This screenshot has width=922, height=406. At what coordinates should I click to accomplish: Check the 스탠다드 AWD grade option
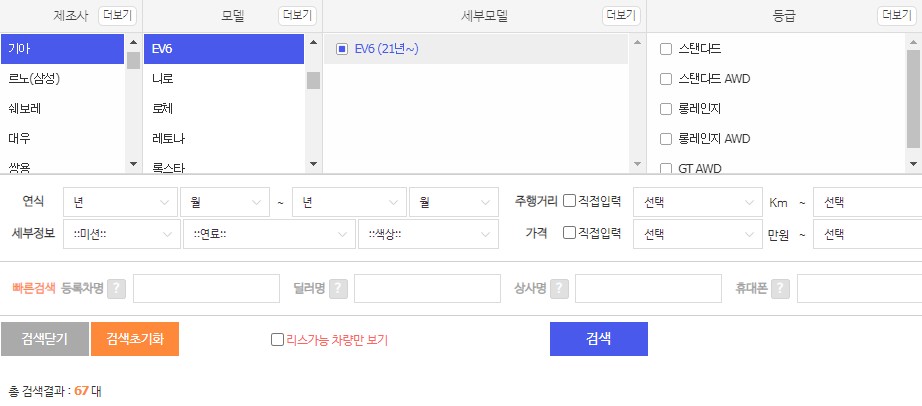point(666,79)
